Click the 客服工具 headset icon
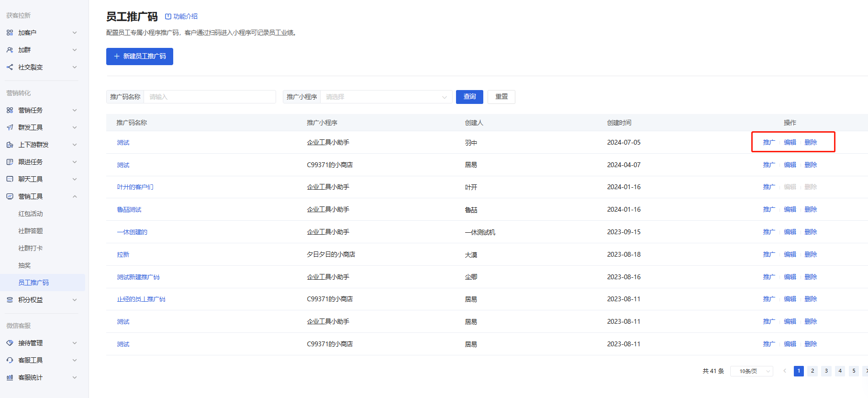868x398 pixels. 10,360
